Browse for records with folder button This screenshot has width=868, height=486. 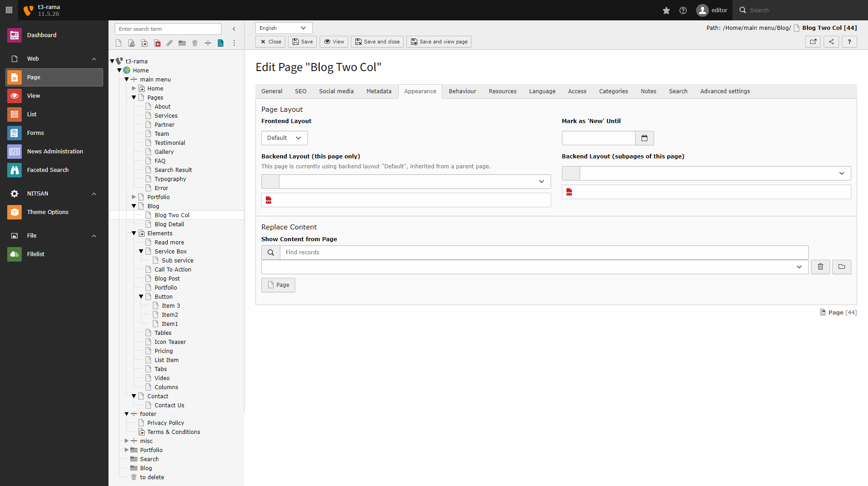point(841,267)
